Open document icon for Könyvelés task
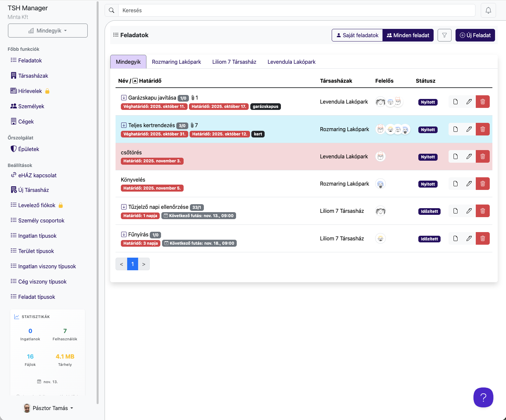506x420 pixels. [x=456, y=184]
